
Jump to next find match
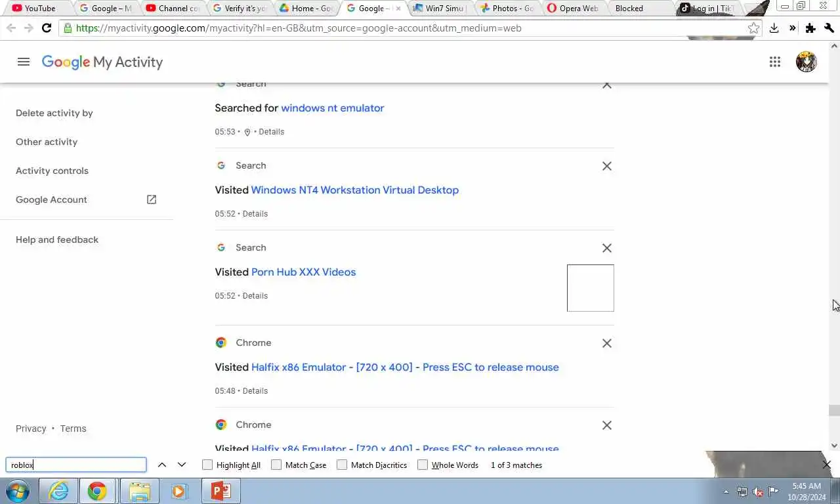point(182,465)
